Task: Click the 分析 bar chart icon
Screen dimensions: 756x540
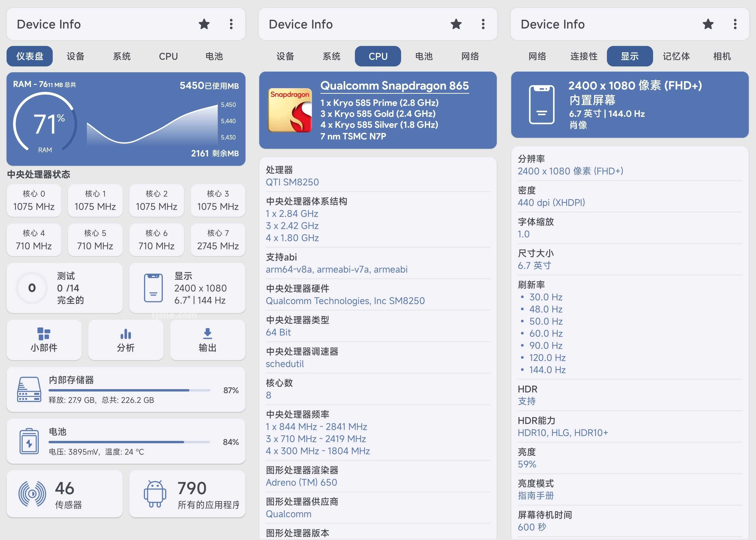Action: point(126,334)
